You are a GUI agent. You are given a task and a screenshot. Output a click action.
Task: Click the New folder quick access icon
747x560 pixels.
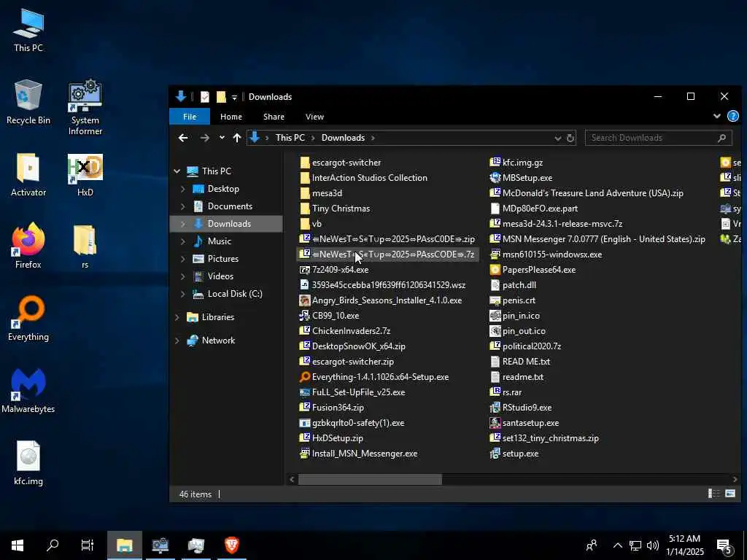point(221,97)
